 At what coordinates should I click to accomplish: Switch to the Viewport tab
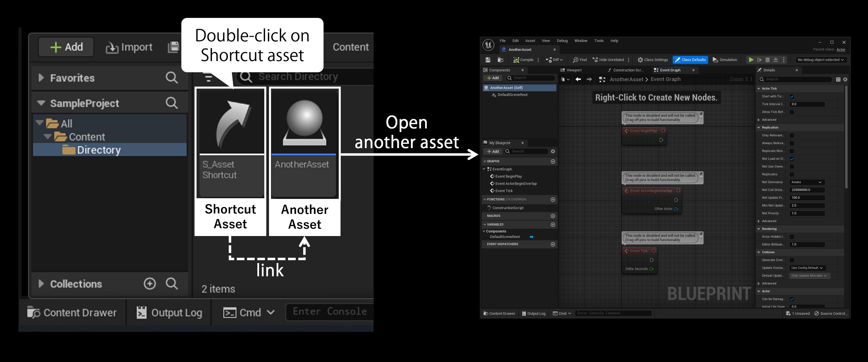pyautogui.click(x=574, y=70)
